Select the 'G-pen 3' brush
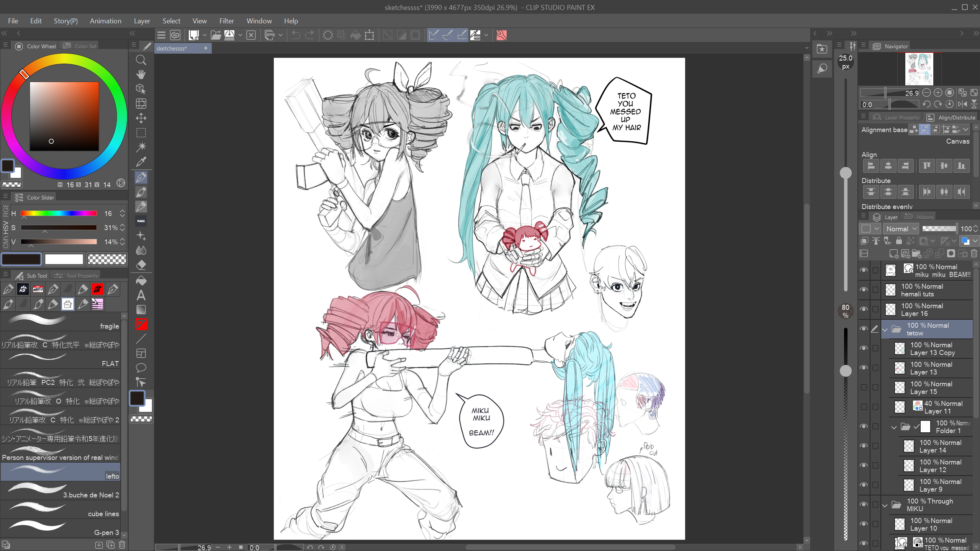Screen dimensions: 980x551 (61, 528)
